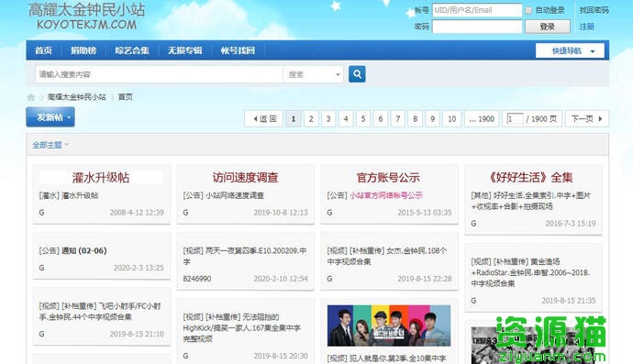Go to page 6
Image resolution: width=633 pixels, height=364 pixels.
click(381, 118)
